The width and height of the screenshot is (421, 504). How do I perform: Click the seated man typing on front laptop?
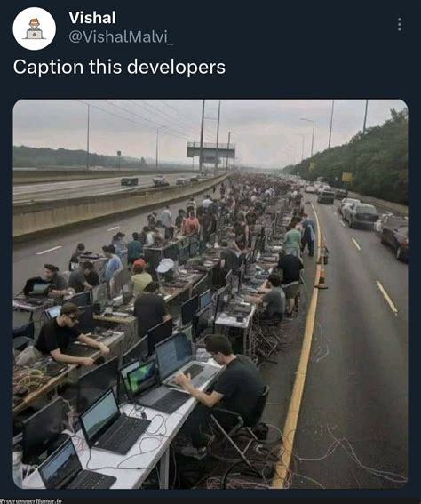pyautogui.click(x=226, y=388)
